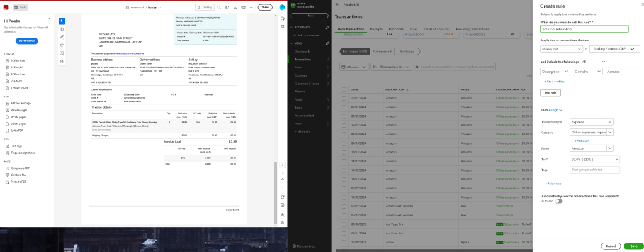Select the highlight pen tool in Acrobat
Image resolution: width=644 pixels, height=252 pixels.
point(62,37)
